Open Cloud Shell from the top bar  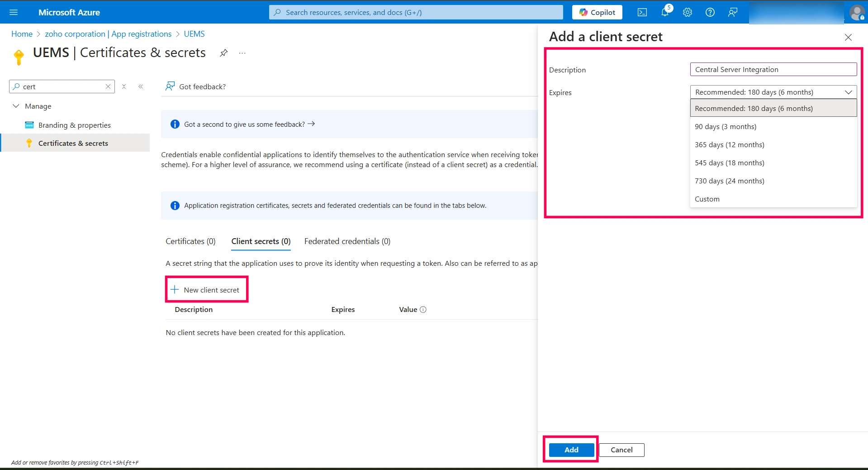coord(642,12)
